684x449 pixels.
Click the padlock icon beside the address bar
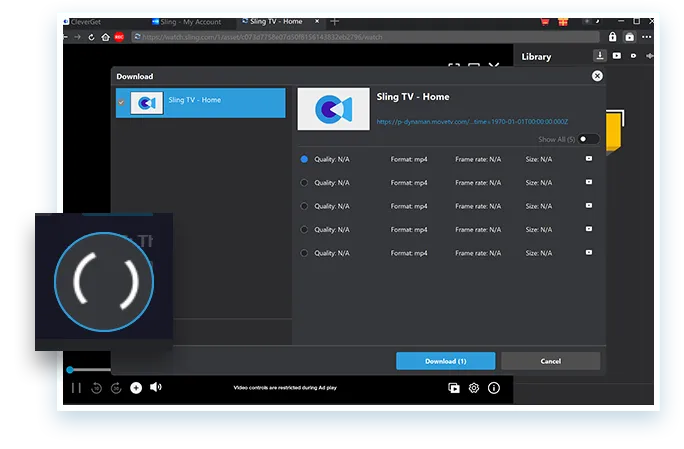pyautogui.click(x=612, y=37)
